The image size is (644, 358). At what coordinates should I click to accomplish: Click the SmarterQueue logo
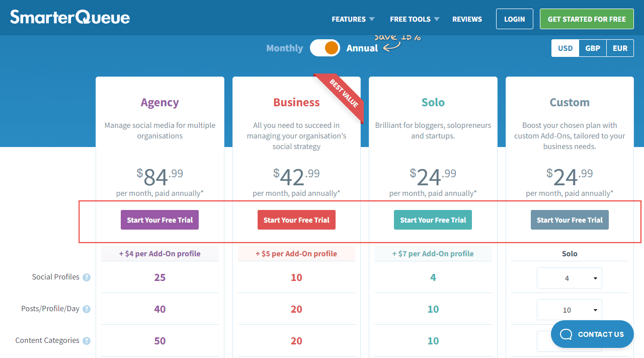(x=70, y=18)
